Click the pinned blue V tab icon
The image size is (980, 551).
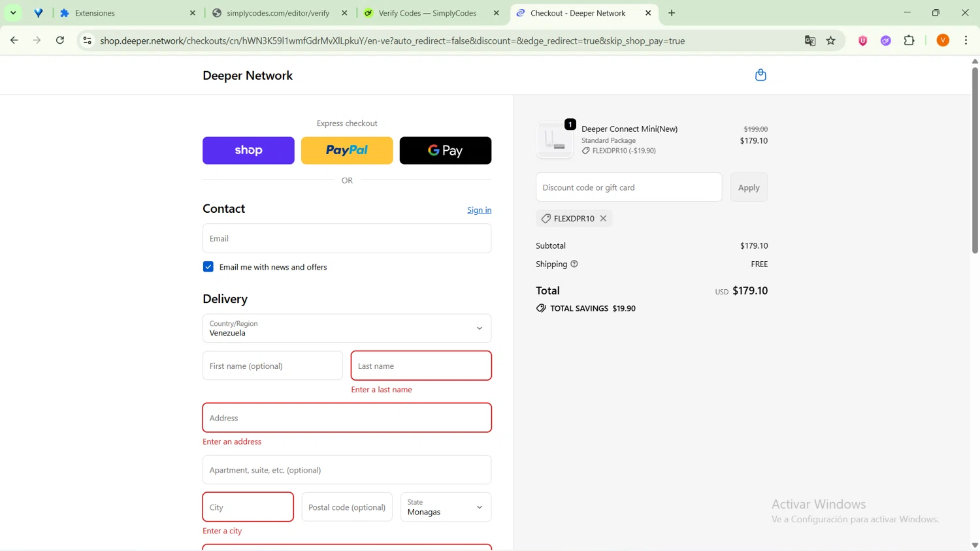pos(39,13)
